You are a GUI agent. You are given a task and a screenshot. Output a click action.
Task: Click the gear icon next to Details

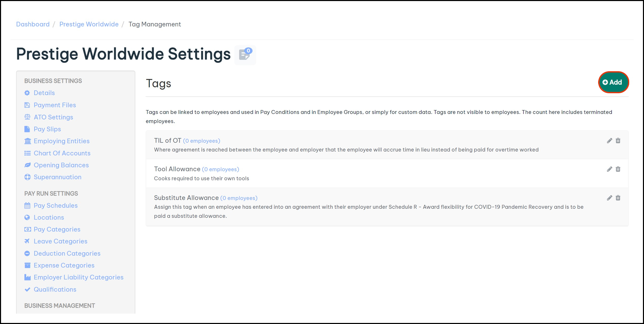(27, 93)
